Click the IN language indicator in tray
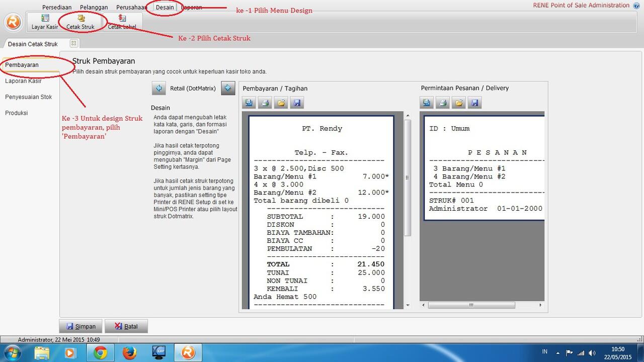Image resolution: width=644 pixels, height=362 pixels. click(x=545, y=352)
